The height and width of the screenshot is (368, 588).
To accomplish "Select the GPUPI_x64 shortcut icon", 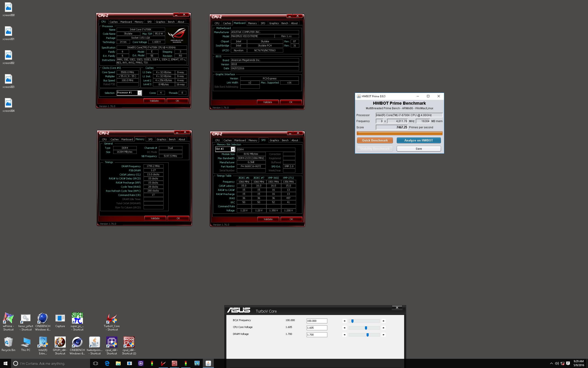I will (x=60, y=346).
